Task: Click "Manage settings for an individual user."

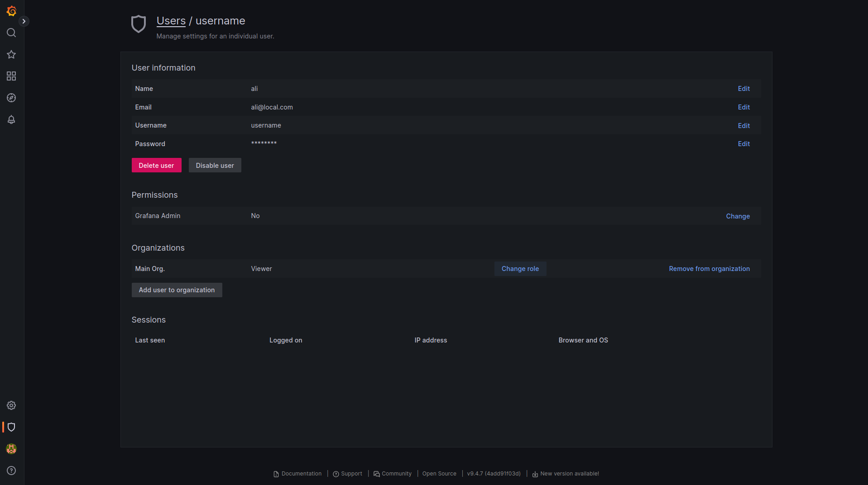Action: point(215,36)
